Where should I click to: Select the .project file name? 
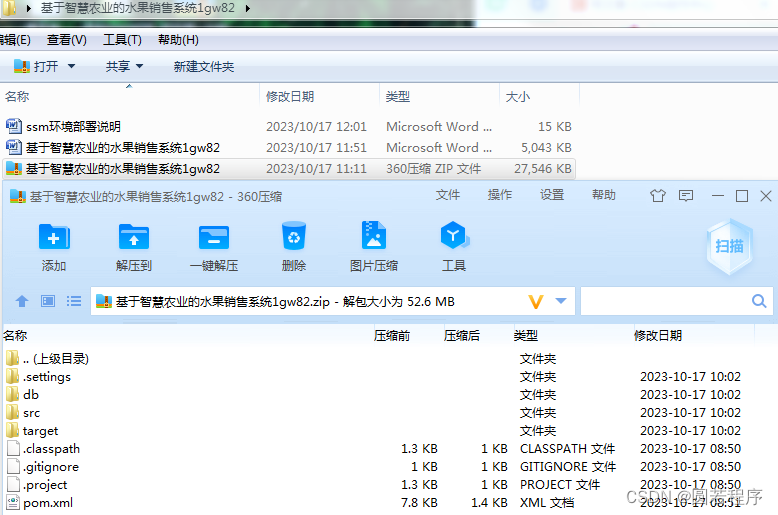45,485
